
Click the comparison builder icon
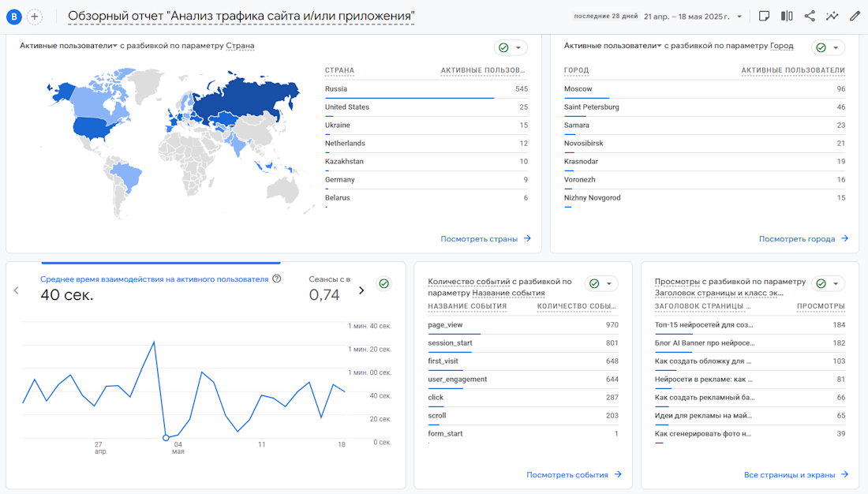(787, 16)
